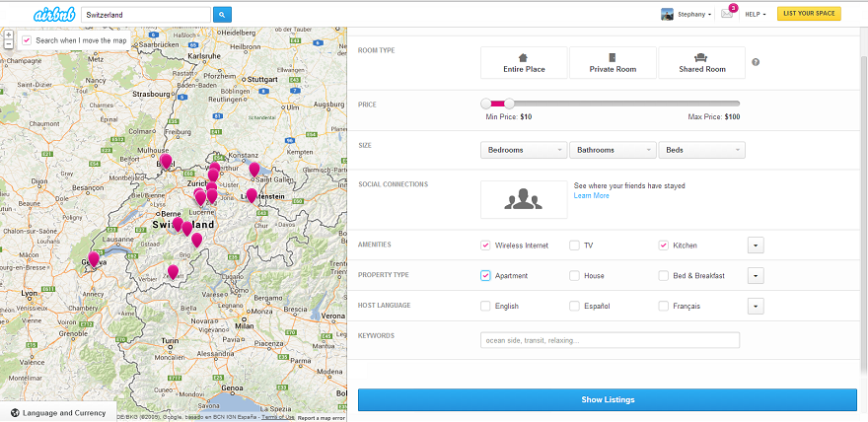
Task: Click the map pin near Saint Gallen
Action: click(x=254, y=170)
